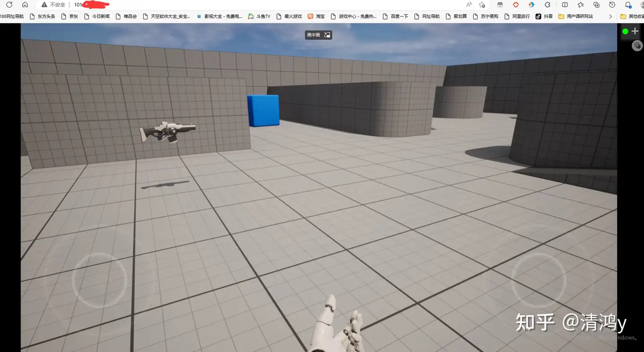Refresh the browser page
This screenshot has width=644, height=352.
pyautogui.click(x=9, y=4)
